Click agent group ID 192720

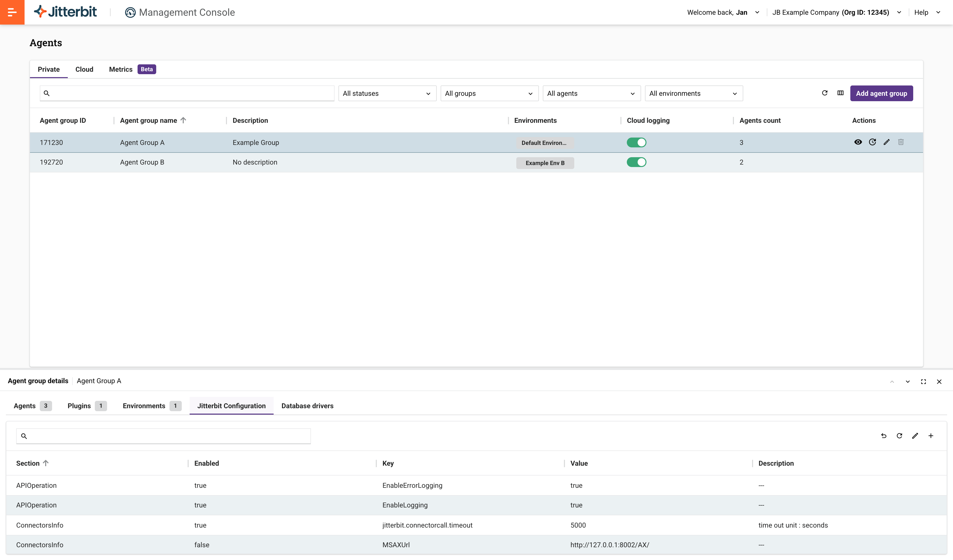51,162
